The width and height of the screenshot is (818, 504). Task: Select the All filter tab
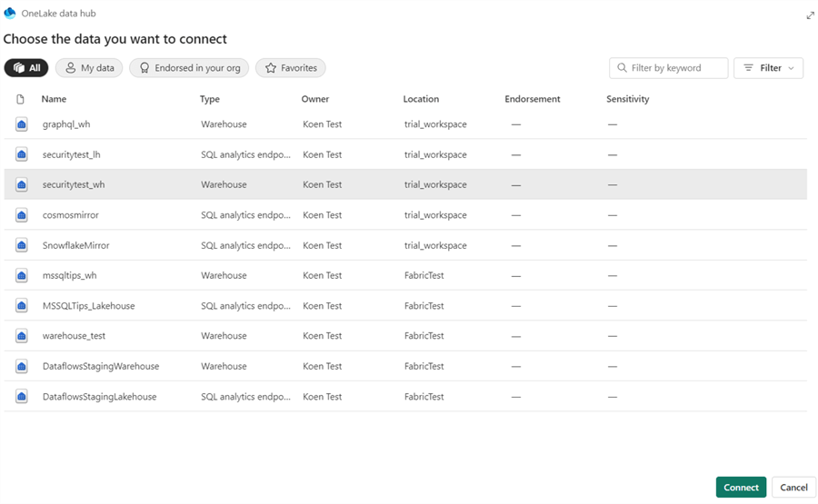tap(26, 68)
